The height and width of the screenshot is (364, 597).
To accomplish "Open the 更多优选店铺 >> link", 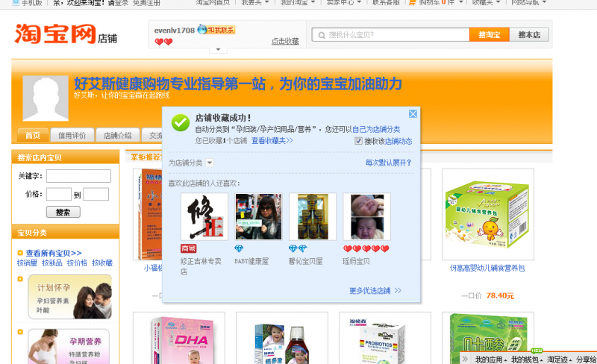I will pyautogui.click(x=375, y=290).
